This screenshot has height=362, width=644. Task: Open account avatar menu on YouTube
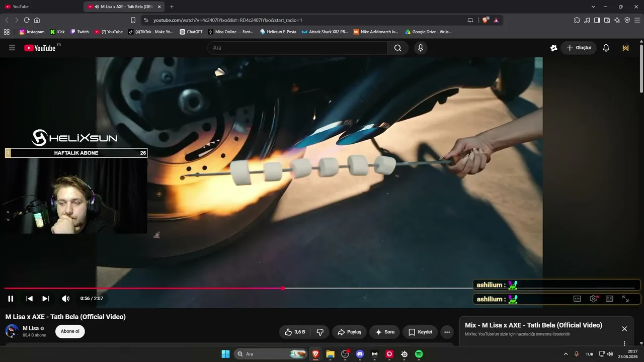pos(625,48)
